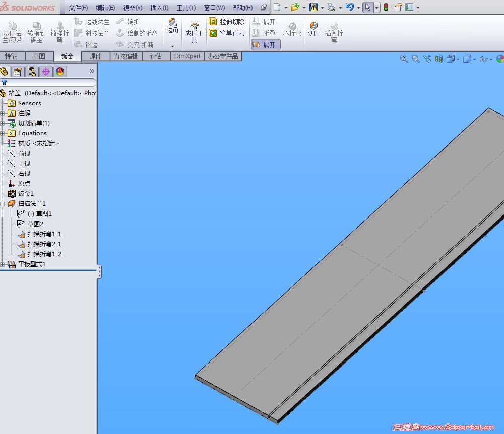Switch to the 焊件 weldments tab
Viewport: 504px width, 434px height.
pyautogui.click(x=95, y=56)
